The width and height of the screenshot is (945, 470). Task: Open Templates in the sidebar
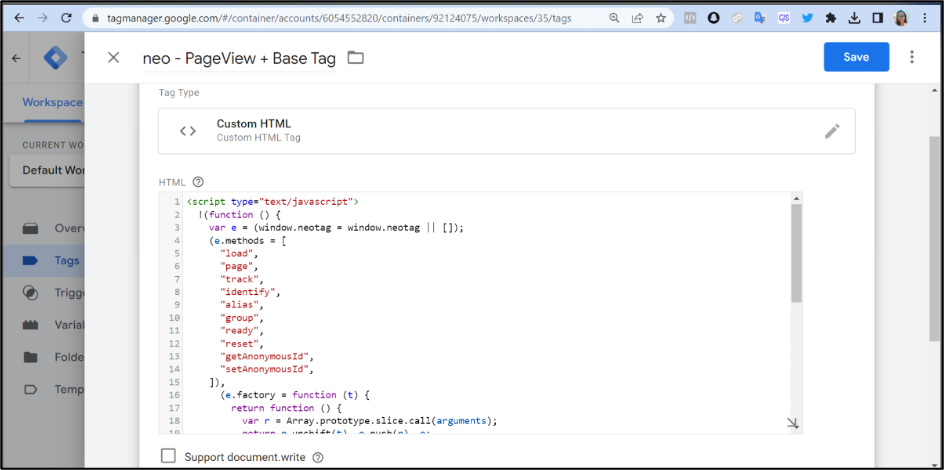[x=42, y=389]
